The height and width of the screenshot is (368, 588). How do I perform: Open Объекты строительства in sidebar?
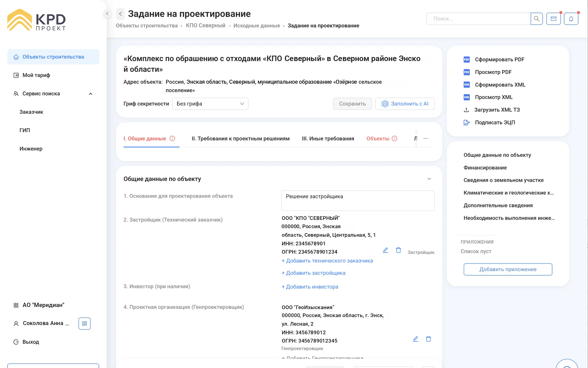(53, 57)
